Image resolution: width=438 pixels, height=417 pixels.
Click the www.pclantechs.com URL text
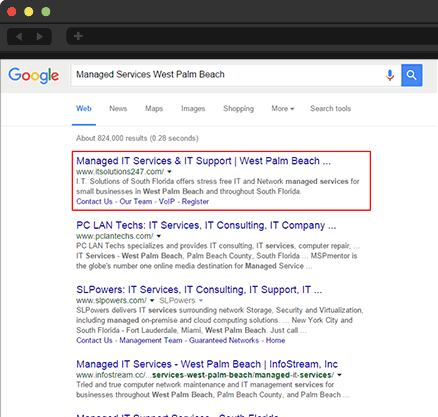click(115, 236)
